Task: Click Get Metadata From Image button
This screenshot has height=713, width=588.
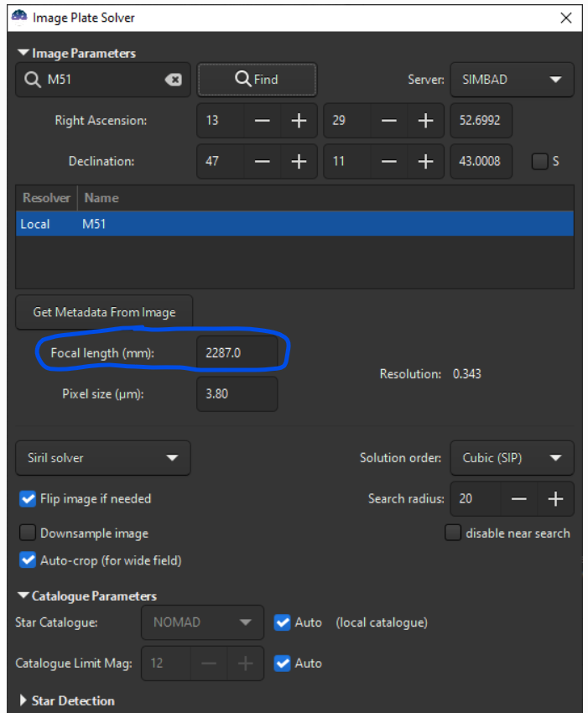Action: click(104, 312)
